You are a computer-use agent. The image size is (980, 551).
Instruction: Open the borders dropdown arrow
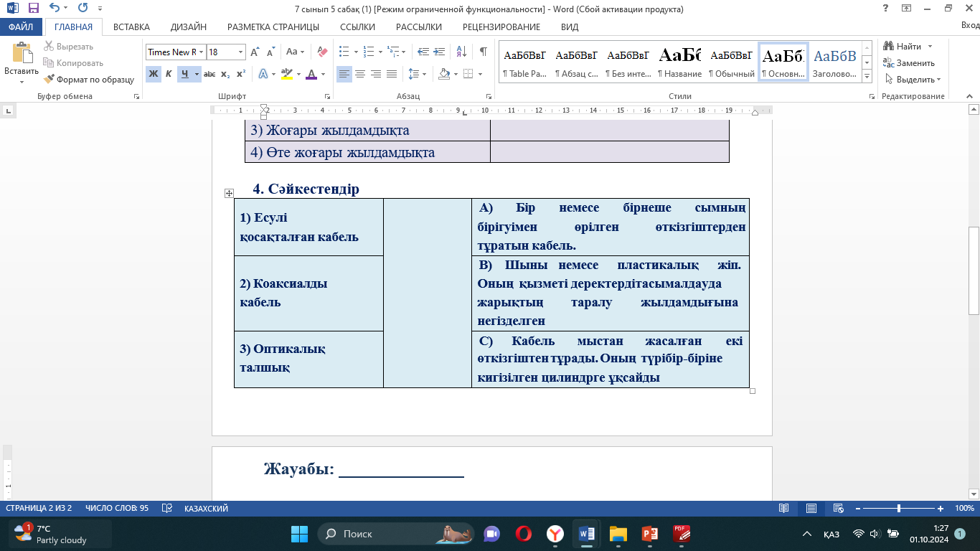click(481, 74)
